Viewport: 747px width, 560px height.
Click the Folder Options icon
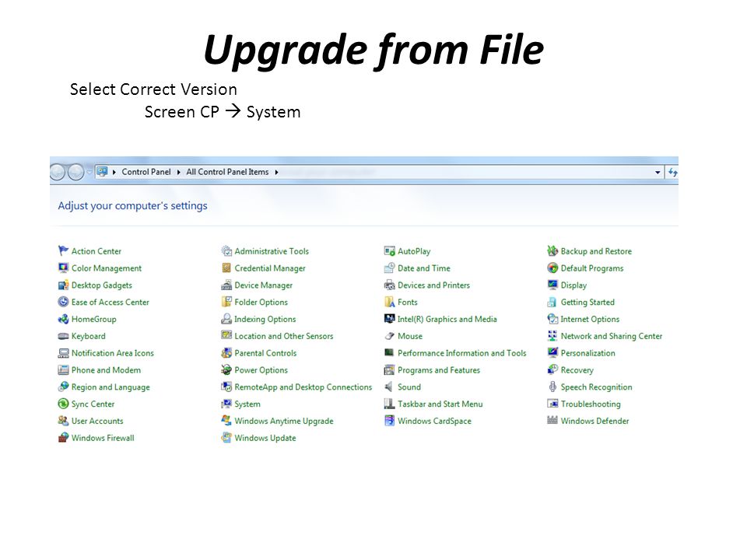226,302
